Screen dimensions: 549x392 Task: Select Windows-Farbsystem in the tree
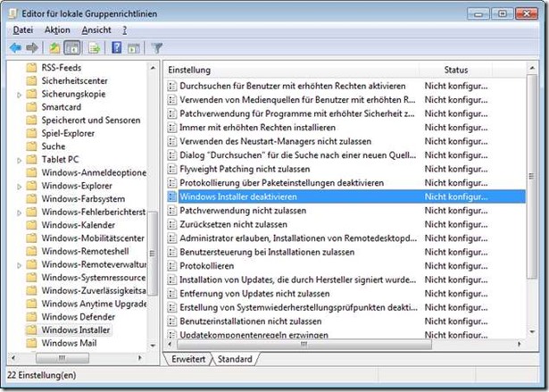click(83, 198)
